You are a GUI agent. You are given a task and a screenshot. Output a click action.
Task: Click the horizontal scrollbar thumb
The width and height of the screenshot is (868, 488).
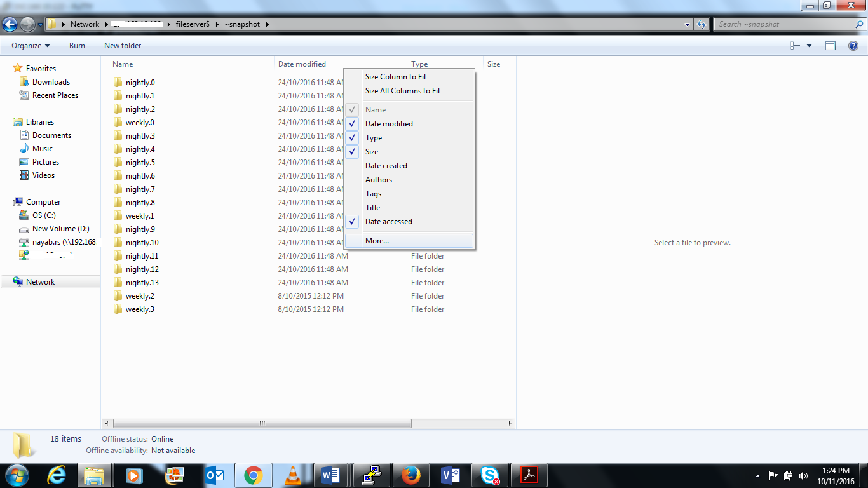click(x=262, y=423)
